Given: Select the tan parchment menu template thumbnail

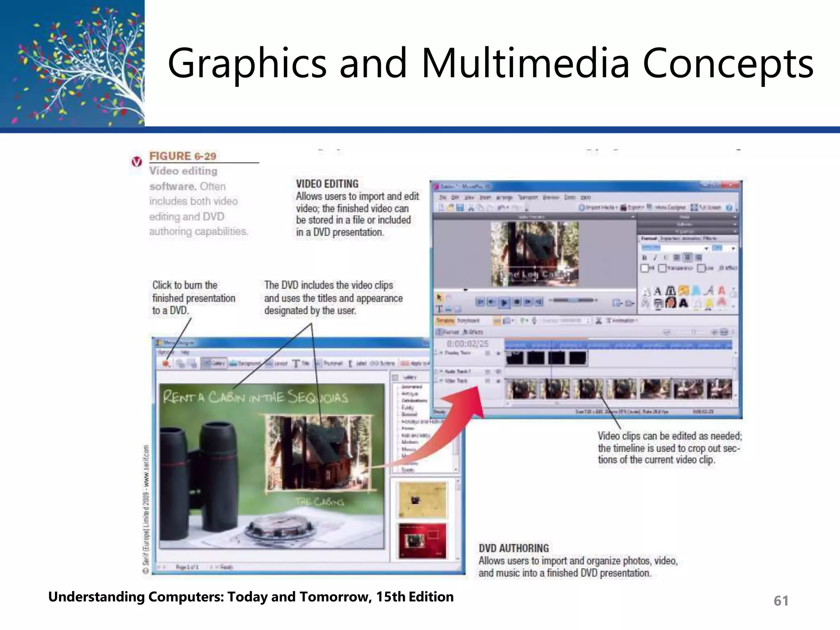Looking at the screenshot, I should click(x=422, y=500).
